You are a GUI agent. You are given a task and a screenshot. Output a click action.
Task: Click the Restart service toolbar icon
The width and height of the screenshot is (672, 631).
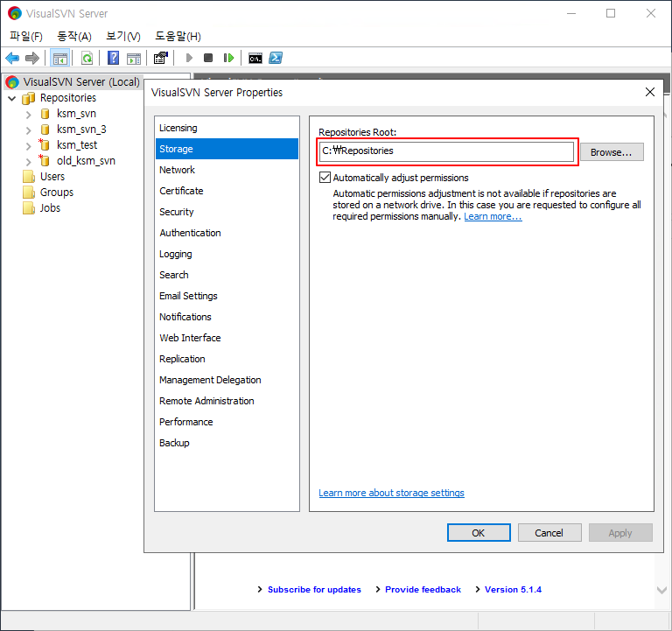pos(229,58)
